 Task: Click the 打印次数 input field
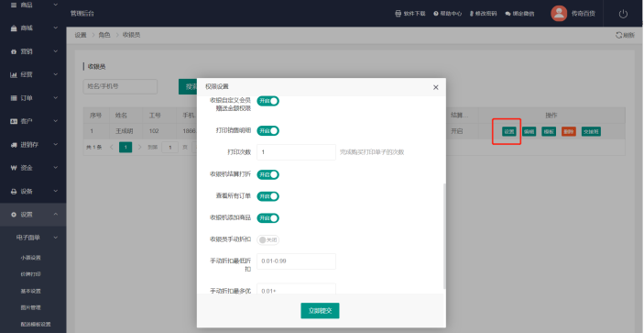click(x=296, y=152)
